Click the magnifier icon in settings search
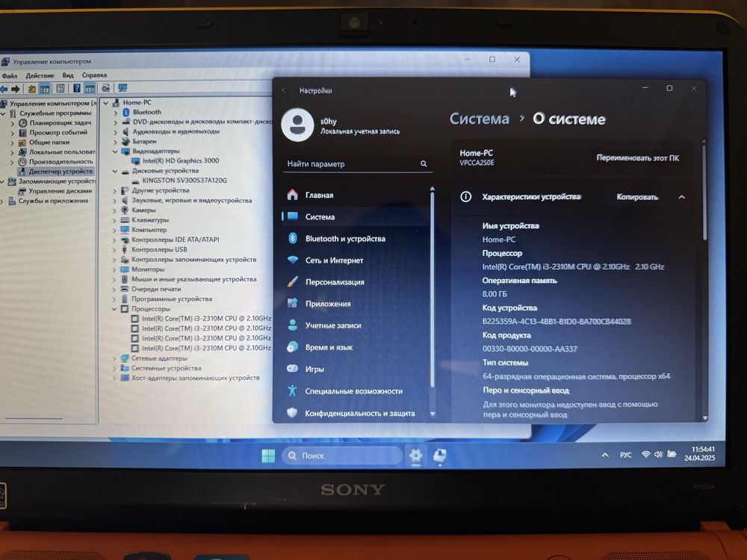 click(424, 164)
